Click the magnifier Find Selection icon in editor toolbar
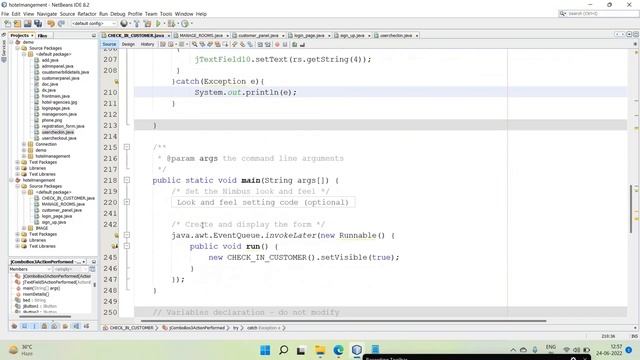 [x=195, y=44]
